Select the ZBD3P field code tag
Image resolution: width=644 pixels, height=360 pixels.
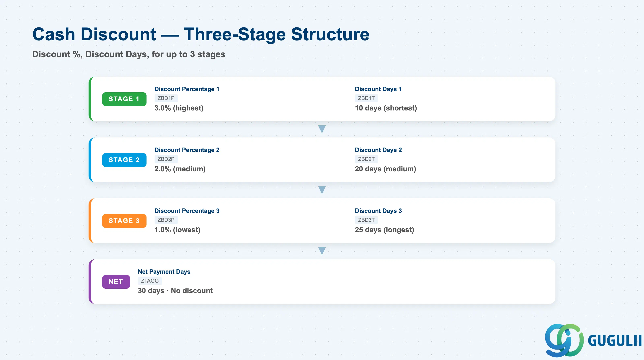166,220
